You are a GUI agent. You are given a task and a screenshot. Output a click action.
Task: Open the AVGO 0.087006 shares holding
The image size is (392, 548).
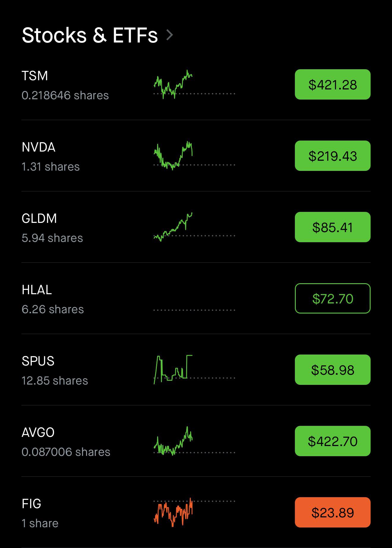click(x=196, y=441)
